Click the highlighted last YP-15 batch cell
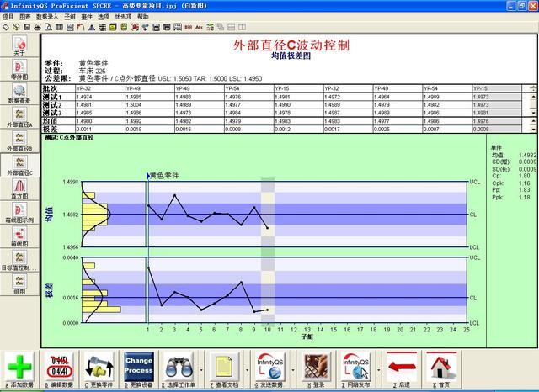The image size is (539, 392). (x=497, y=88)
